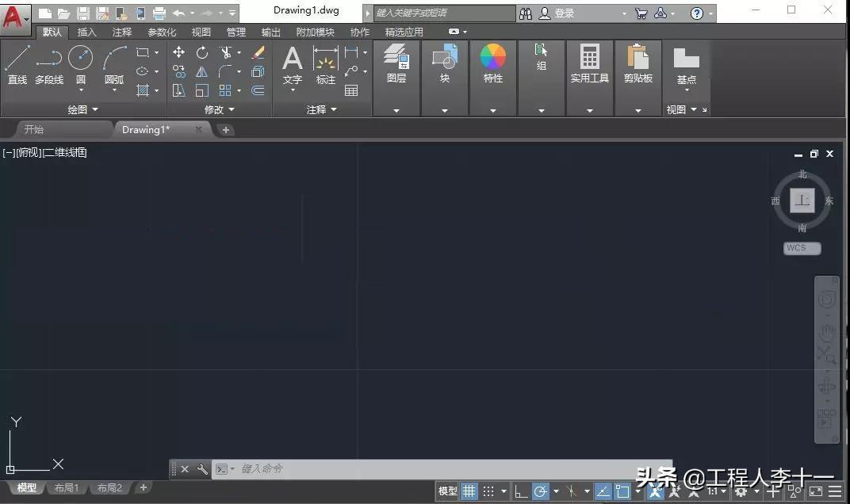This screenshot has width=850, height=504.
Task: Click the 登录 sign-in button
Action: 557,13
